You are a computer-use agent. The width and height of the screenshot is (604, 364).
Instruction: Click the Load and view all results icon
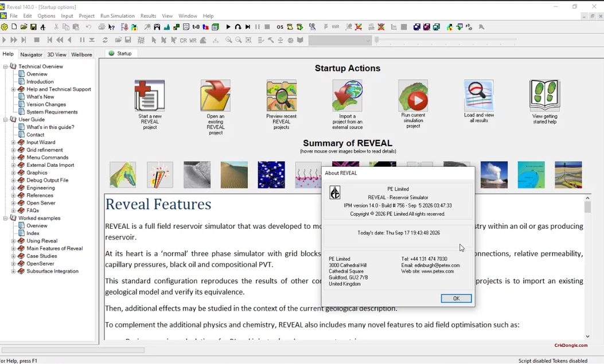(479, 95)
